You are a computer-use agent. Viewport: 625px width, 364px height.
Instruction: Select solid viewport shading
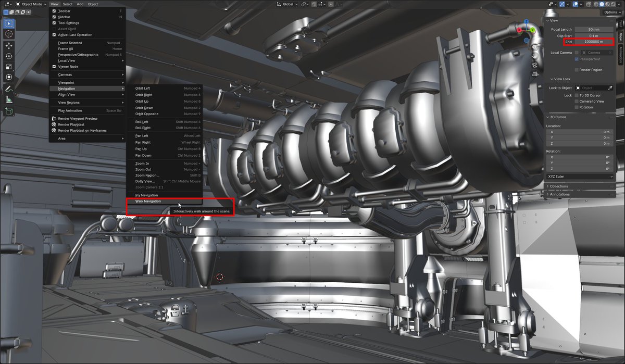coord(601,4)
